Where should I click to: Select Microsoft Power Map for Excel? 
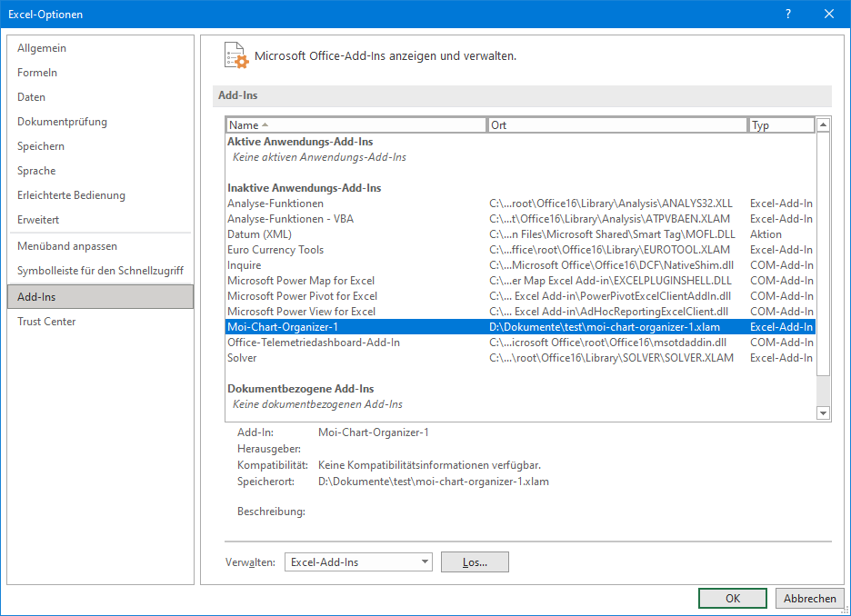[x=520, y=281]
